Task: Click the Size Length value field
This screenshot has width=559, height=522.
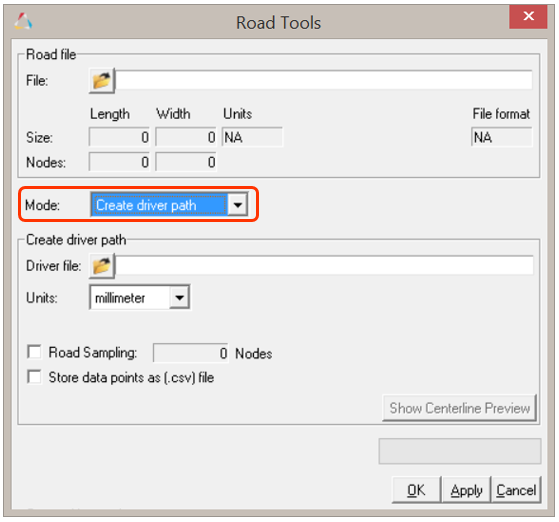Action: pos(119,137)
